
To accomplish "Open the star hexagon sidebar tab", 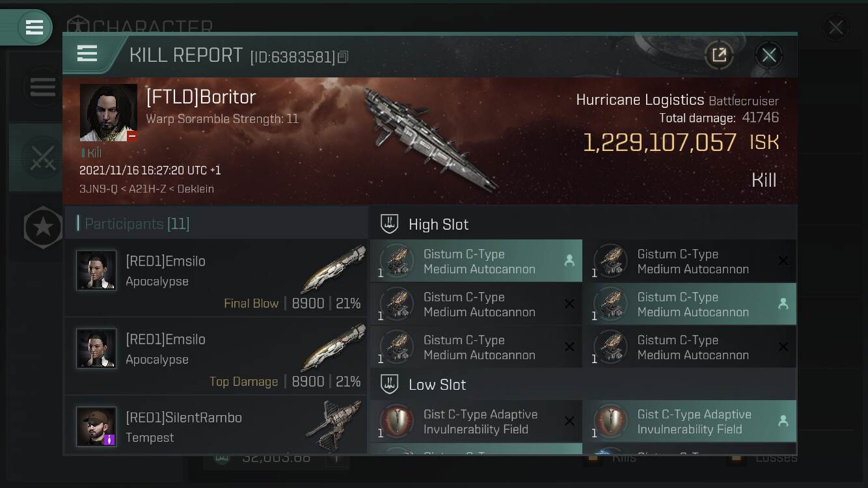I will point(43,228).
